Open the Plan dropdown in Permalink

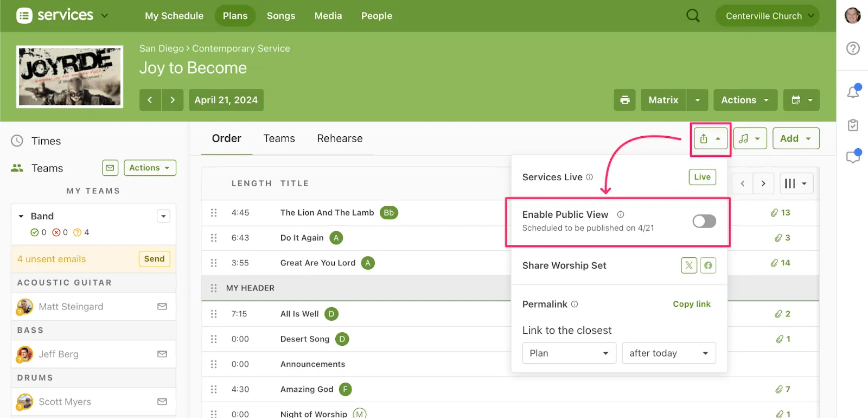(x=569, y=353)
